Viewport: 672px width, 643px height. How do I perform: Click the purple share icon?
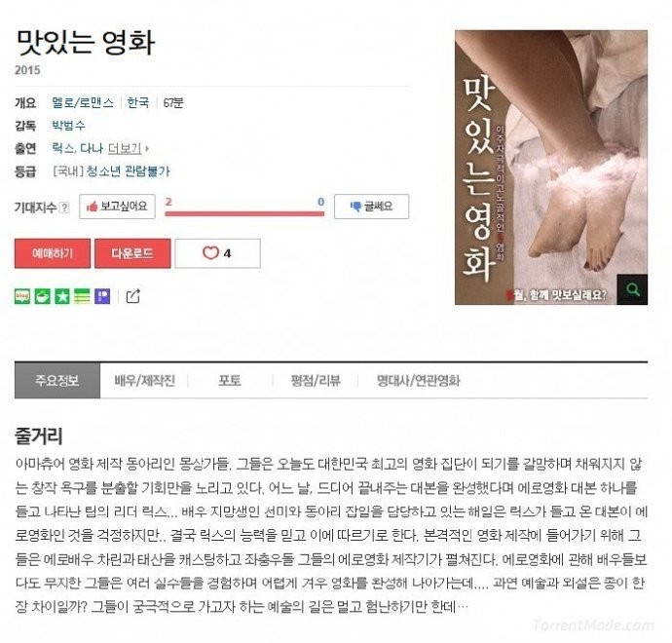pyautogui.click(x=102, y=296)
